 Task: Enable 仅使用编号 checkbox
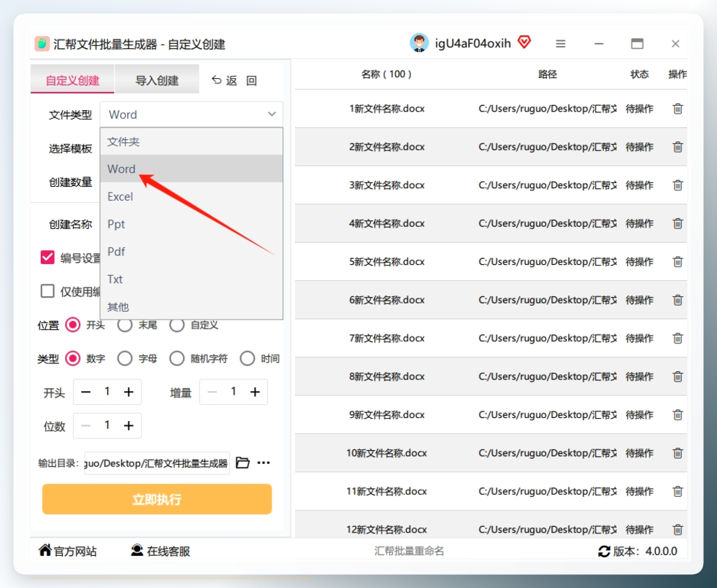coord(47,291)
